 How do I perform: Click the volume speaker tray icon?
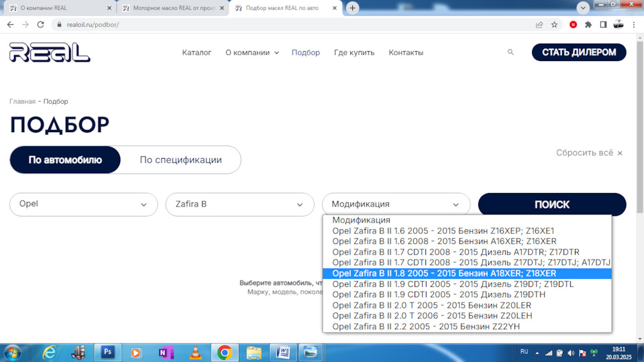[571, 353]
